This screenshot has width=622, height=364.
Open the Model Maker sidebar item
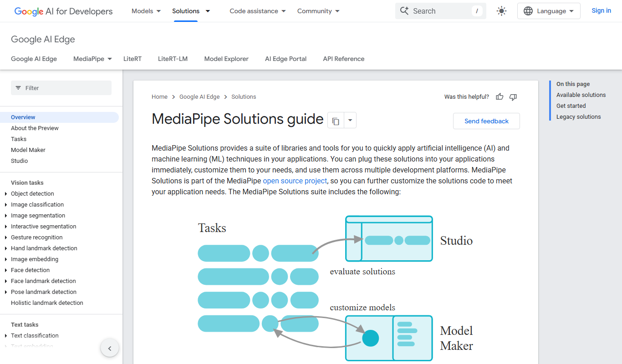[x=28, y=150]
